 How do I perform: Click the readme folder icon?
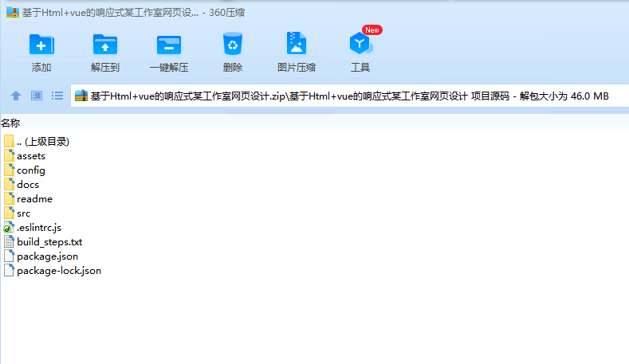point(10,199)
